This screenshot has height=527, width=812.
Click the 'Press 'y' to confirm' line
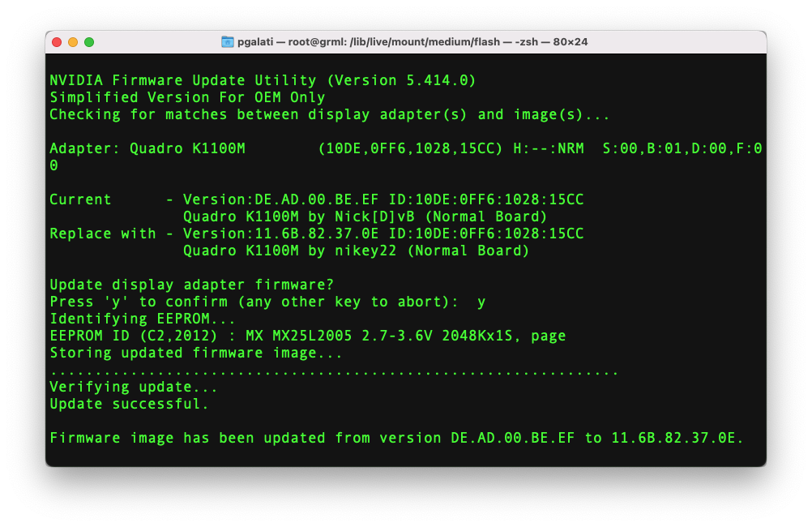(x=267, y=302)
